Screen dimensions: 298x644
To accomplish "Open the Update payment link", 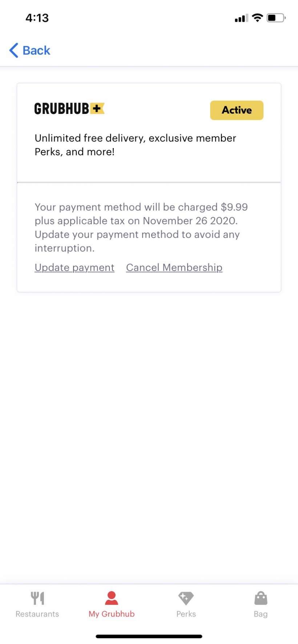I will tap(74, 267).
